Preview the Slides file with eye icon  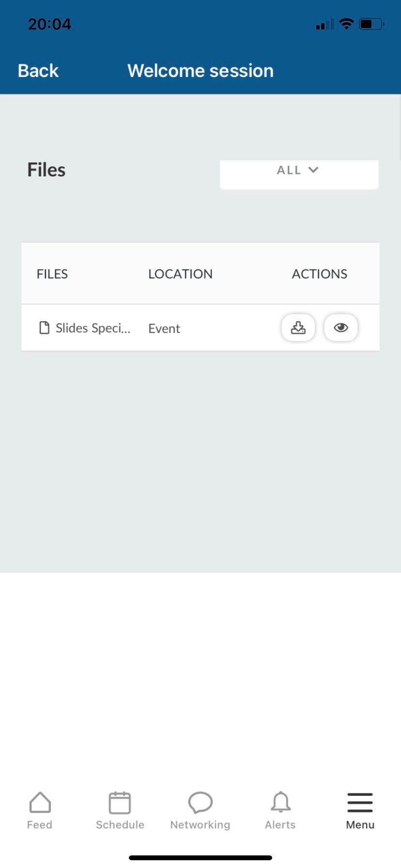341,328
